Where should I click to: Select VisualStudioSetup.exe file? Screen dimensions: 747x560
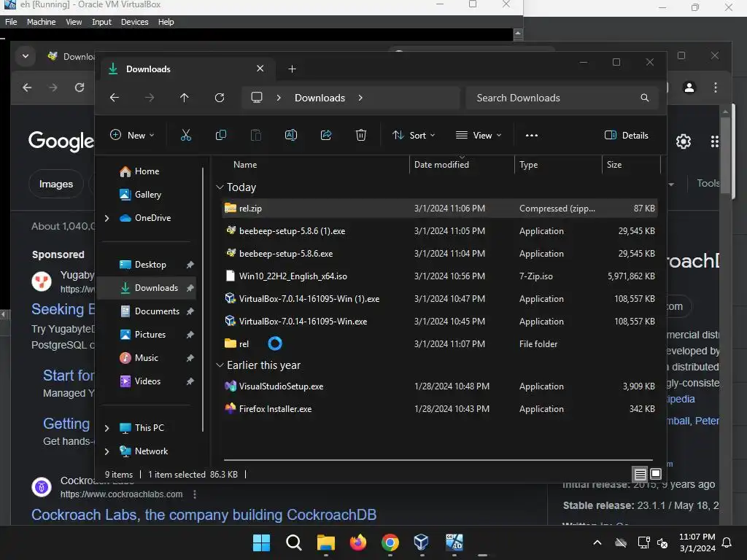coord(440,386)
